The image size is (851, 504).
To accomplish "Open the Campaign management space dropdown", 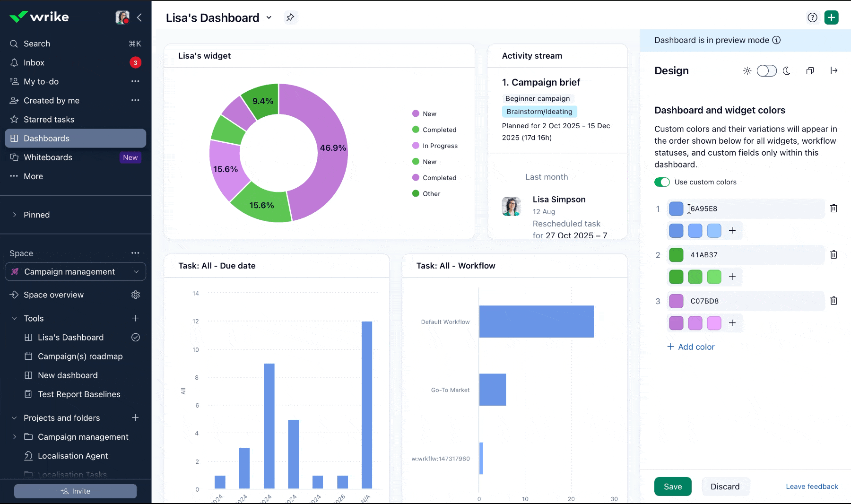I will pyautogui.click(x=76, y=272).
